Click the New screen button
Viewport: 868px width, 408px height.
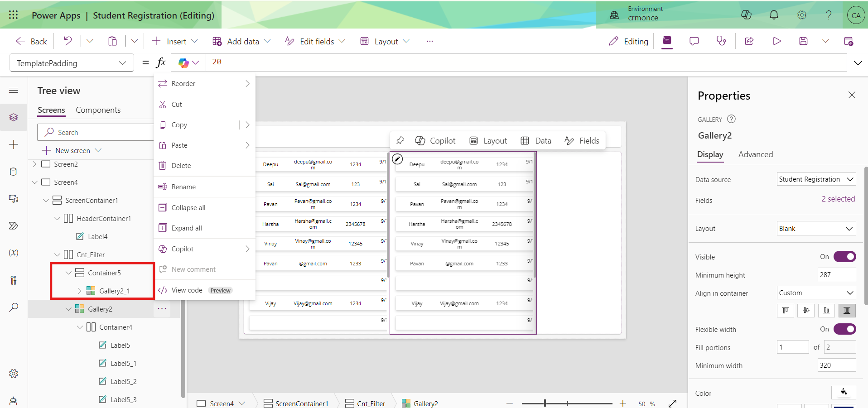coord(72,150)
